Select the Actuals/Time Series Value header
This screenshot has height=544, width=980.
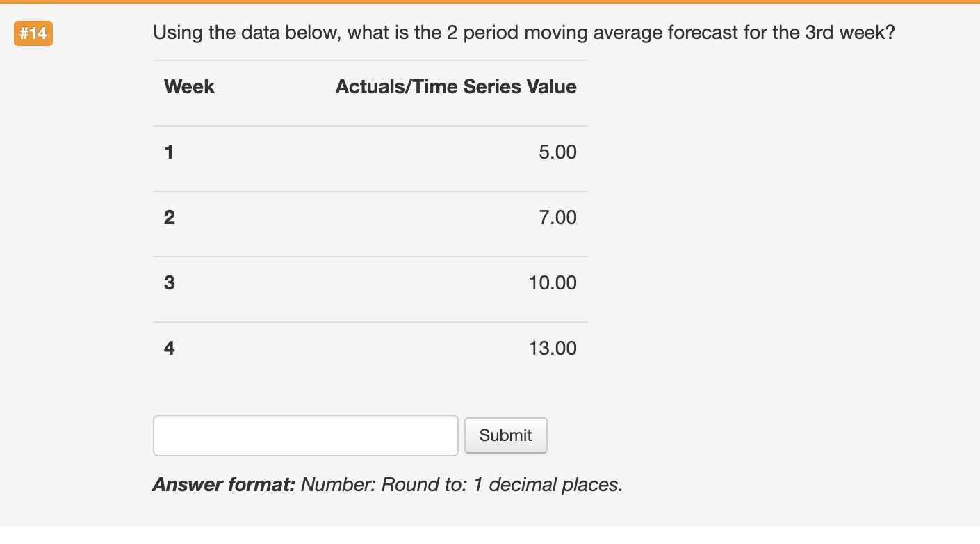(455, 86)
